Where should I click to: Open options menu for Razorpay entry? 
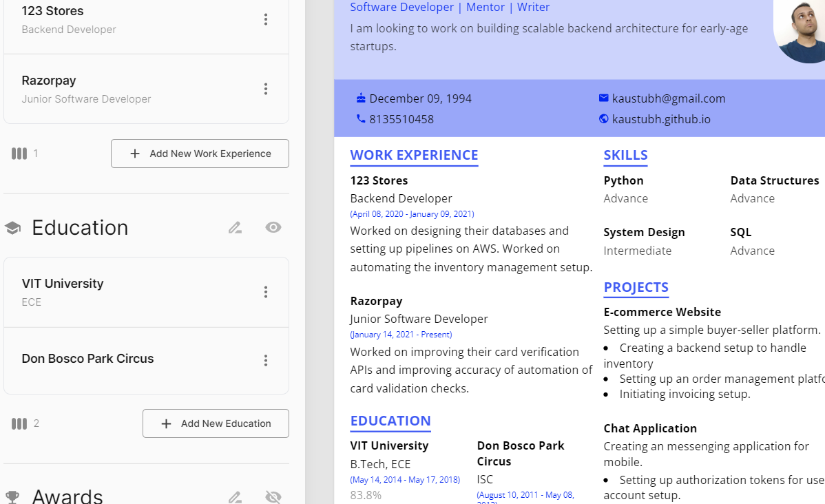[266, 89]
